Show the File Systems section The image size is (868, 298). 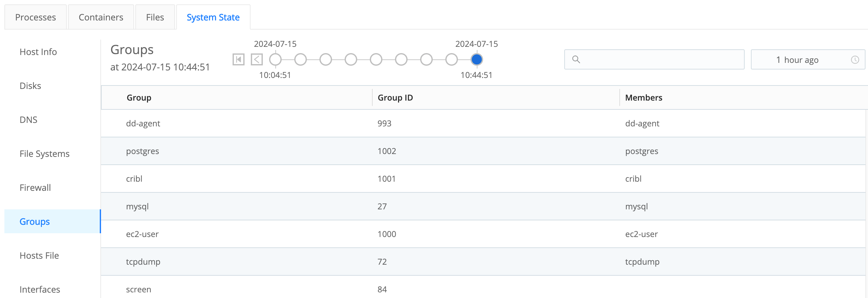point(44,153)
